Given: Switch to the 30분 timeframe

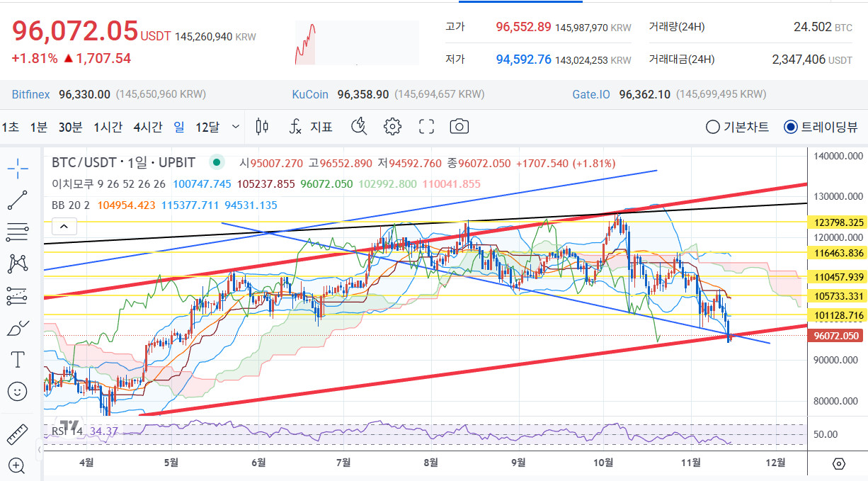Looking at the screenshot, I should click(70, 128).
